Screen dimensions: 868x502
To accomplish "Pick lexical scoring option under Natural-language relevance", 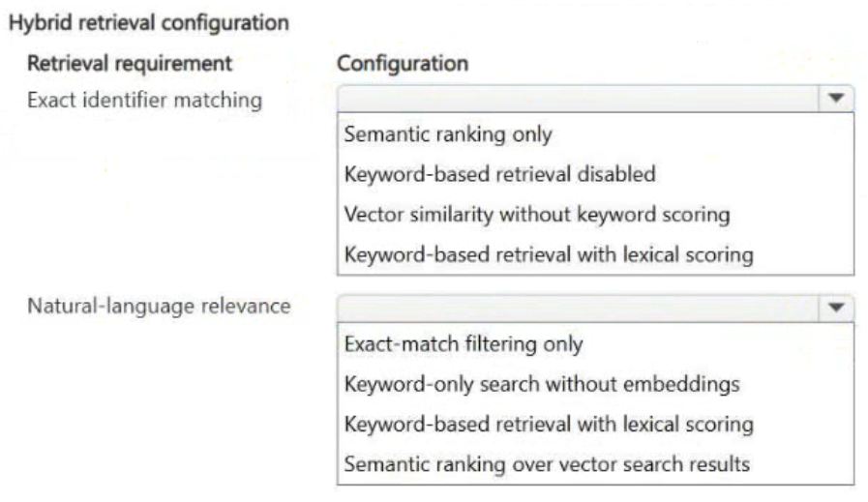I will [549, 425].
